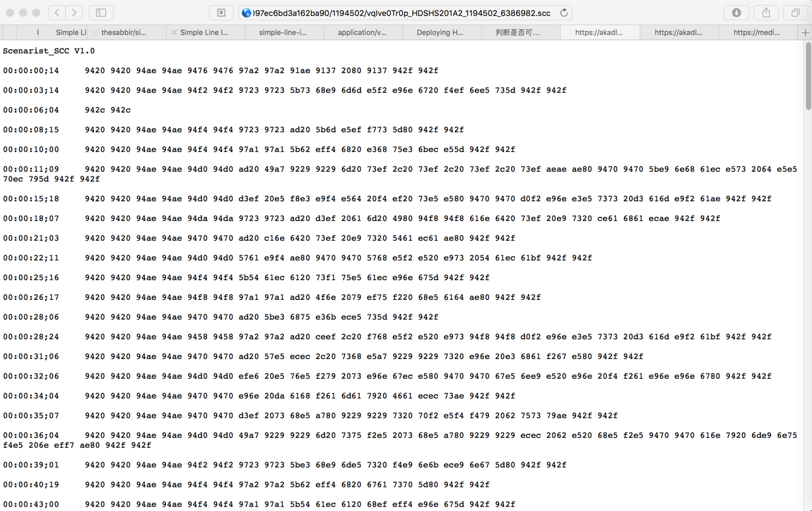Image resolution: width=812 pixels, height=511 pixels.
Task: Click the timecode 00:00:18;07
Action: pos(31,218)
